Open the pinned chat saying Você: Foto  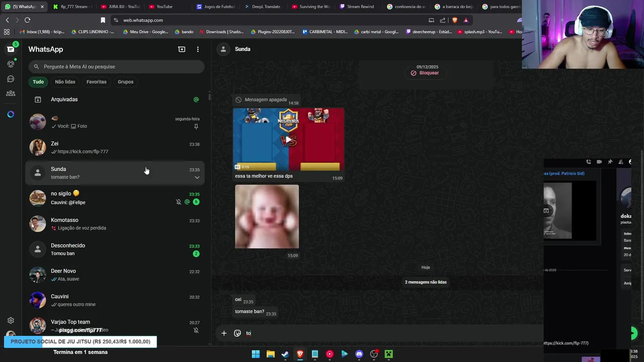click(116, 122)
